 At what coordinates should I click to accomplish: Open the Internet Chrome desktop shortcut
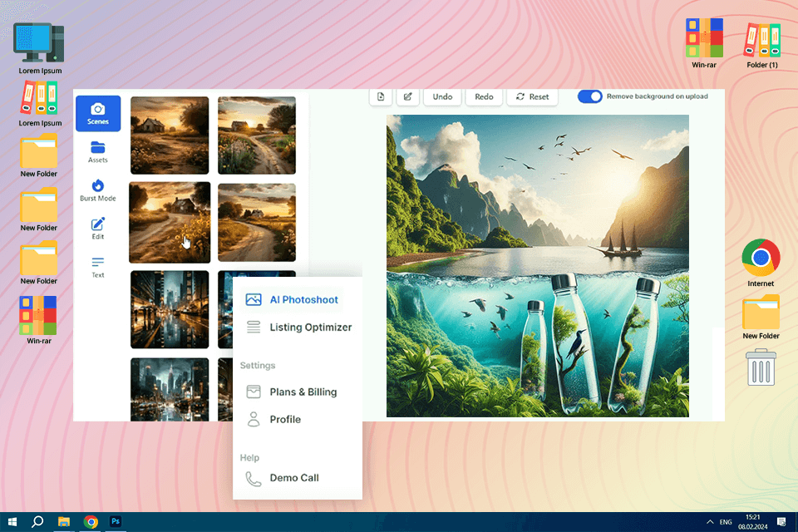point(761,264)
